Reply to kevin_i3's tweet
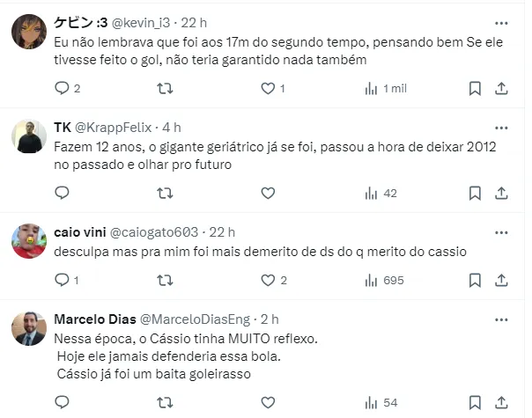 (x=62, y=88)
